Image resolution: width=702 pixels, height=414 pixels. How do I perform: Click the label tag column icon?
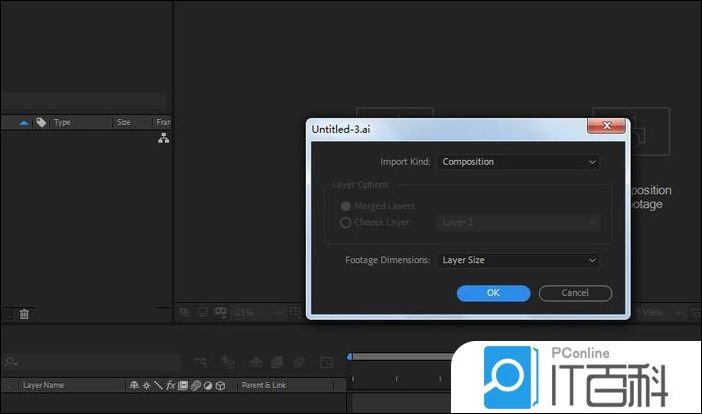tap(41, 122)
